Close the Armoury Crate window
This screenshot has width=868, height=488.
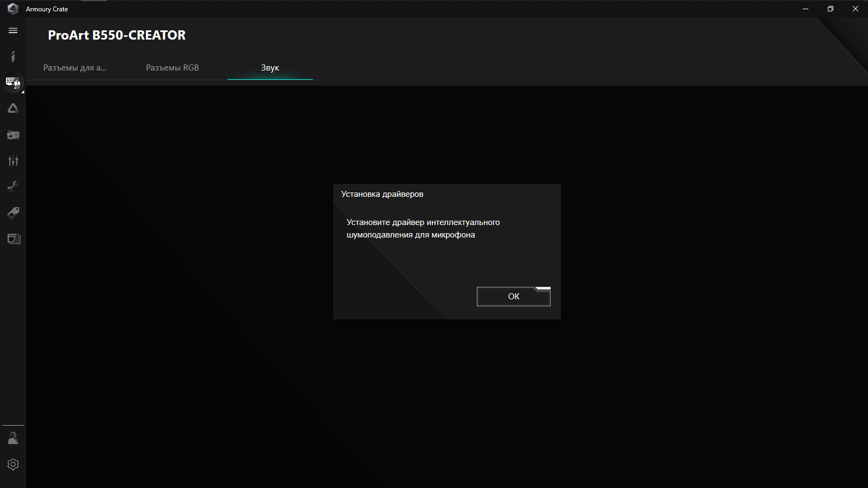click(856, 9)
